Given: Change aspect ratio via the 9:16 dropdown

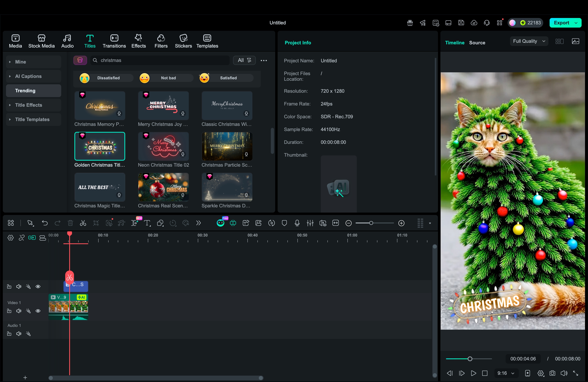Looking at the screenshot, I should pos(505,373).
